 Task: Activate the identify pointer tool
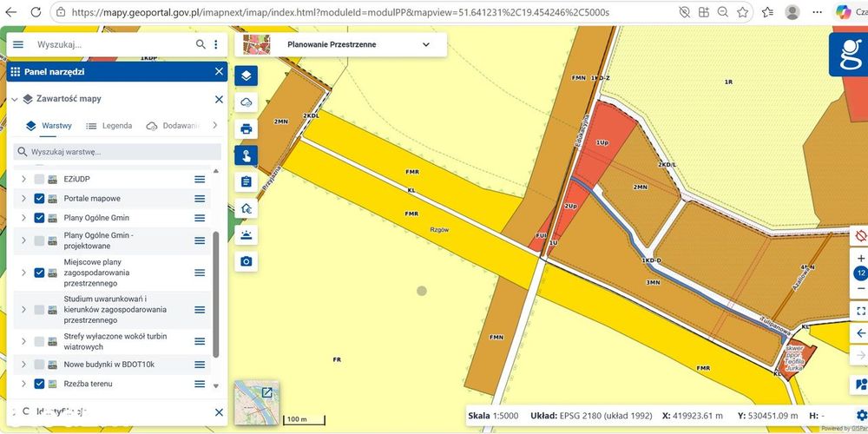[x=246, y=155]
